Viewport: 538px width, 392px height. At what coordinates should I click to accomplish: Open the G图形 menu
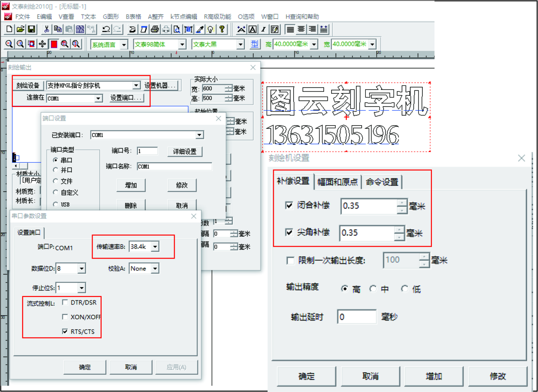click(111, 17)
